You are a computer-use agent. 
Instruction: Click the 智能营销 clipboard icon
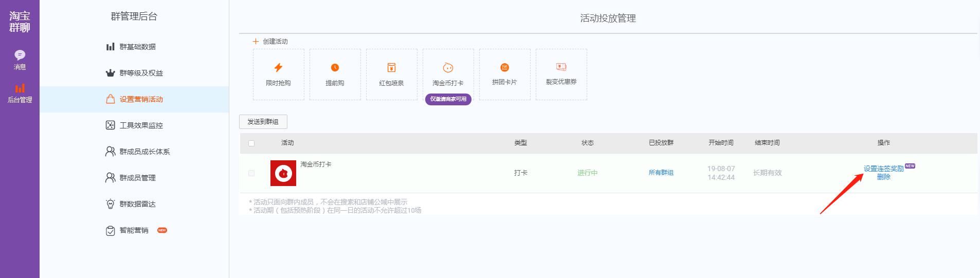(110, 231)
